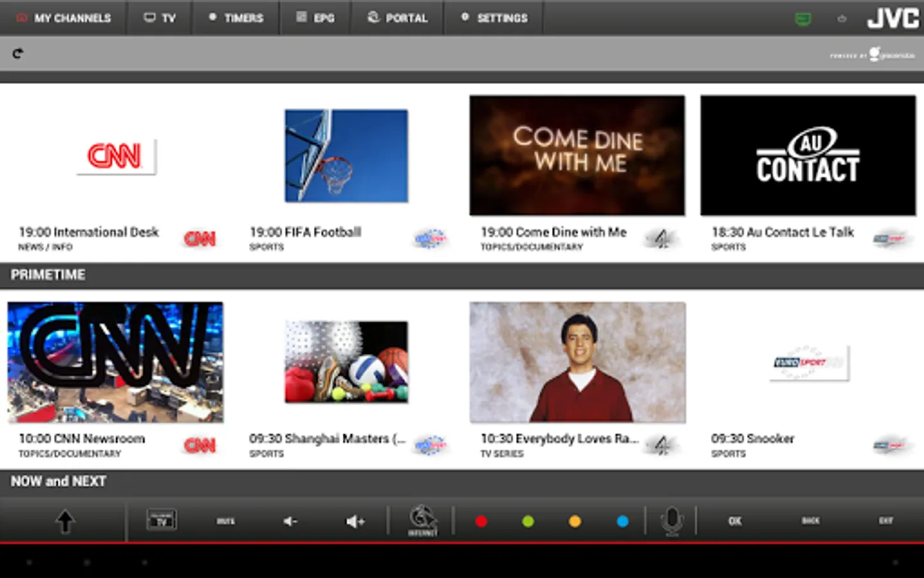Screen dimensions: 924x578
Task: Select '09:30 Snooker' programme title
Action: (753, 439)
